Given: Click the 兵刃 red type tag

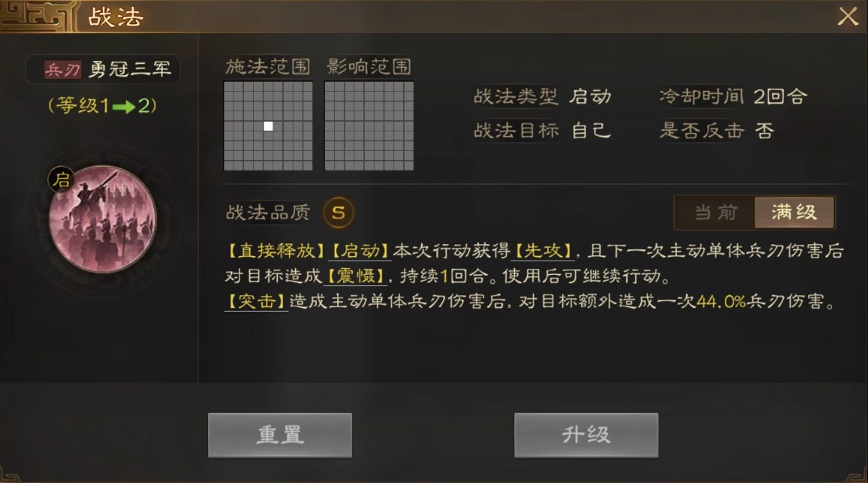Looking at the screenshot, I should (62, 69).
